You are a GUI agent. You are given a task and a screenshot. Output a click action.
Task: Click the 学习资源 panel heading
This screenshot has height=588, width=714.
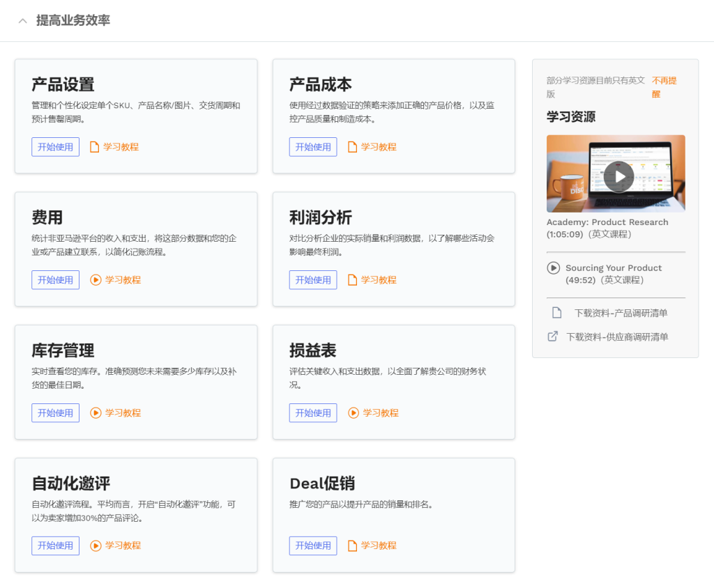click(571, 116)
